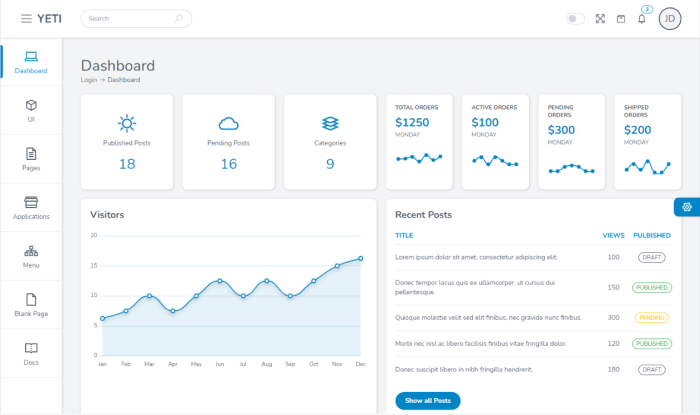Image resolution: width=700 pixels, height=415 pixels.
Task: Click the Total Orders $1250 value
Action: pyautogui.click(x=412, y=122)
